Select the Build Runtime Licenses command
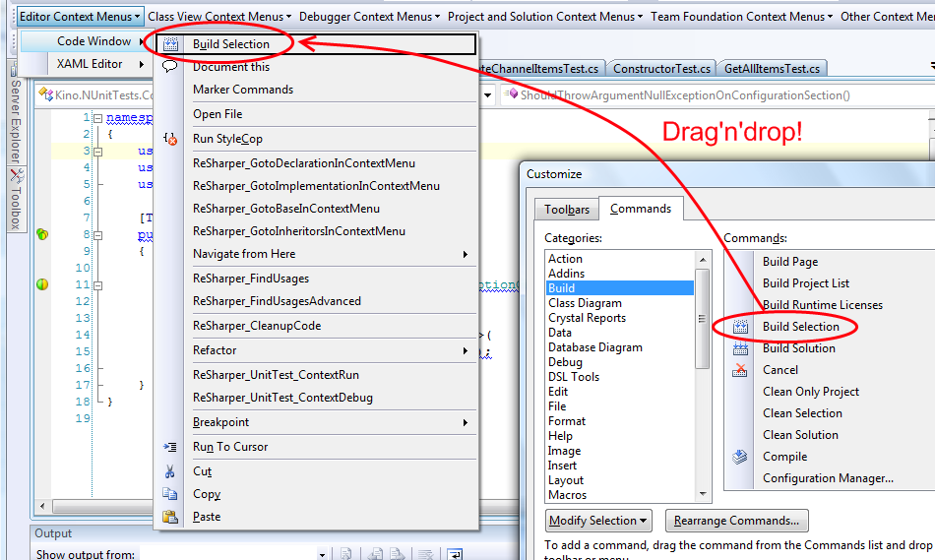This screenshot has height=560, width=935. pyautogui.click(x=822, y=305)
